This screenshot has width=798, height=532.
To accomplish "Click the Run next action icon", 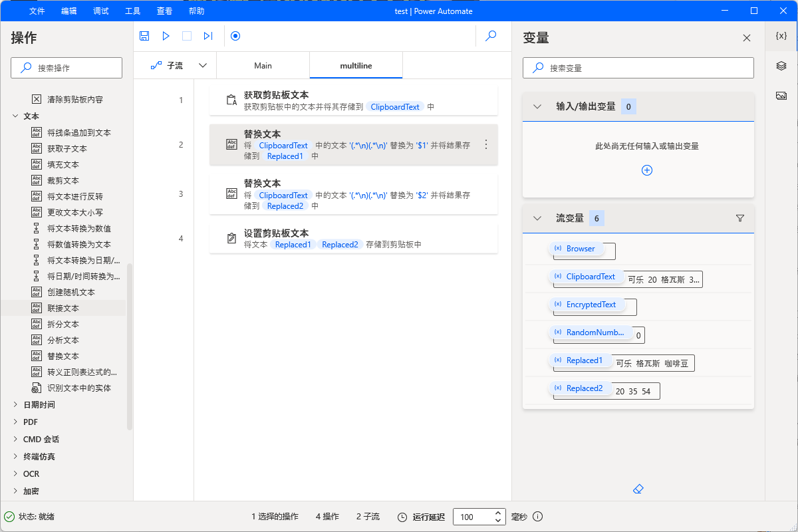I will coord(208,36).
